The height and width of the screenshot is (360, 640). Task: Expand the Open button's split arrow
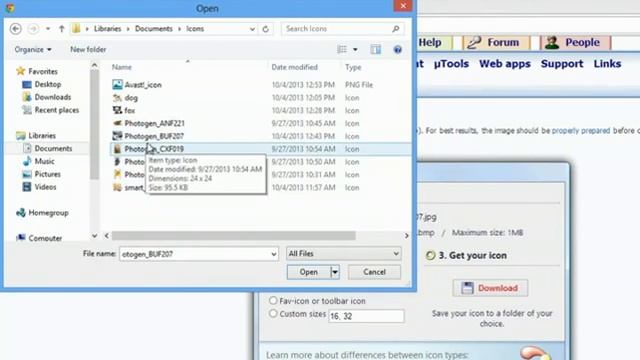[x=335, y=272]
